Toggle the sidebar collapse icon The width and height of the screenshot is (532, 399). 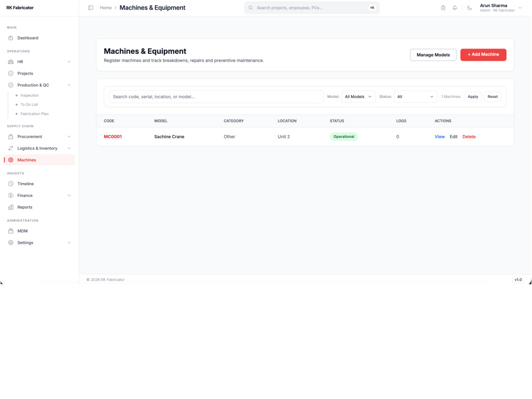[x=90, y=8]
